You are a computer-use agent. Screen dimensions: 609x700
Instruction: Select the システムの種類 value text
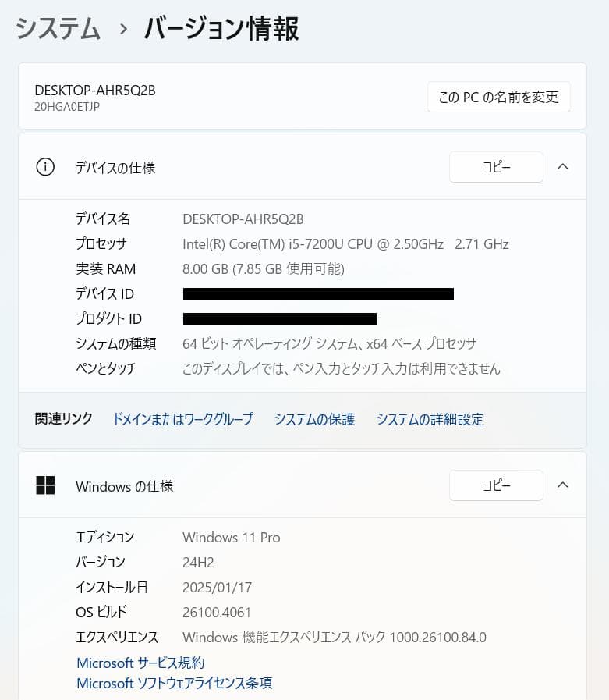329,343
